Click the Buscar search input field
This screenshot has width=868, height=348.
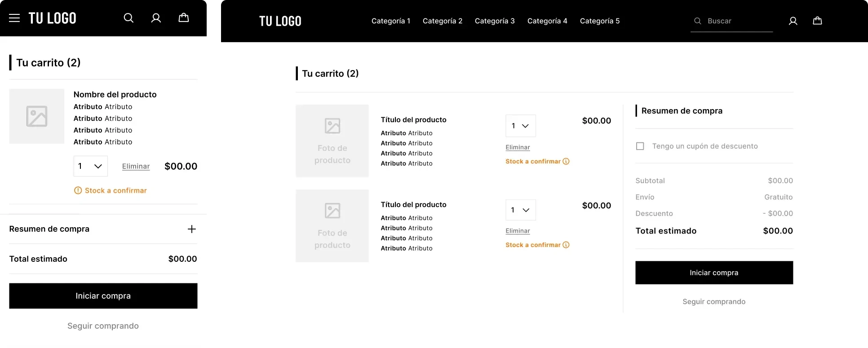[x=737, y=21]
